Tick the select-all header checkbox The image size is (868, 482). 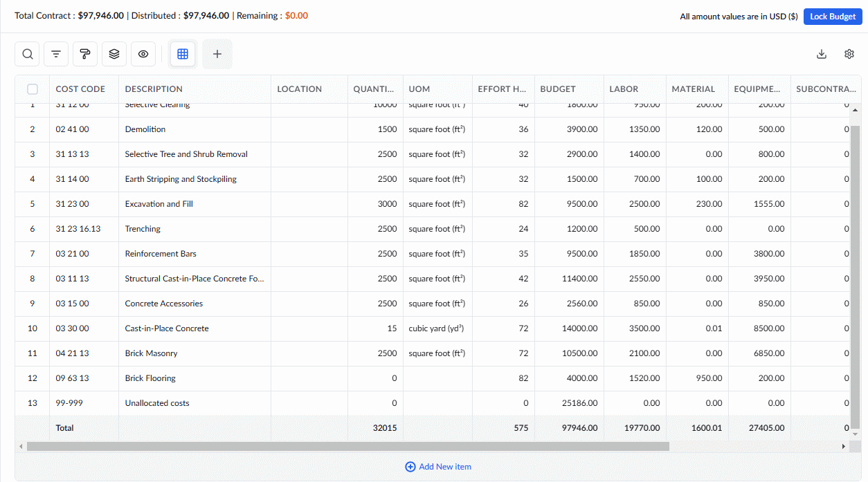coord(33,89)
